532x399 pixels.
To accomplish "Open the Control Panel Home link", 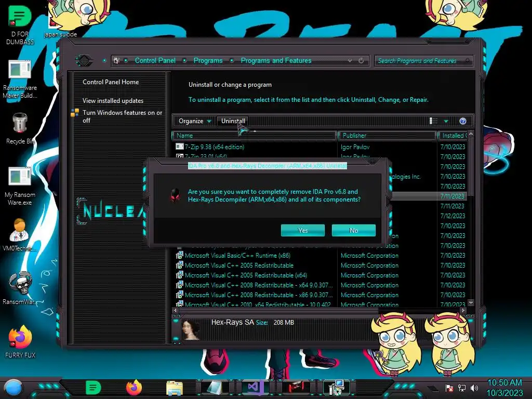I will tap(111, 82).
